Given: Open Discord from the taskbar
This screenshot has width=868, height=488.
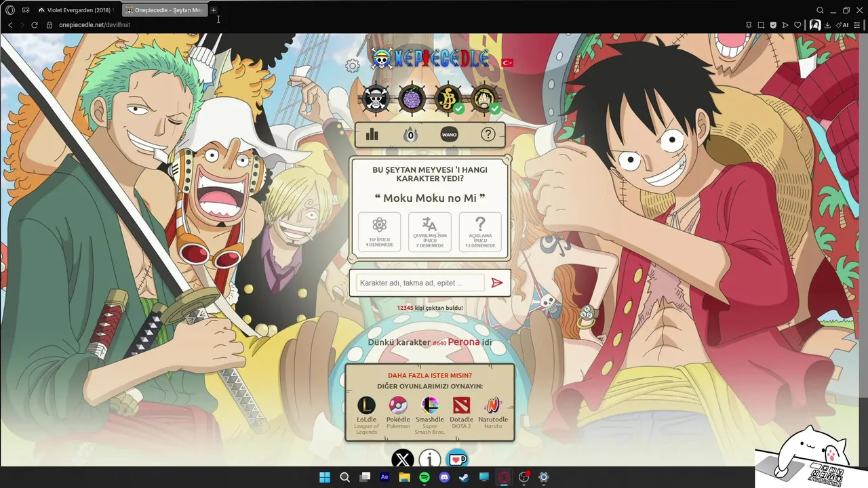Looking at the screenshot, I should 444,477.
